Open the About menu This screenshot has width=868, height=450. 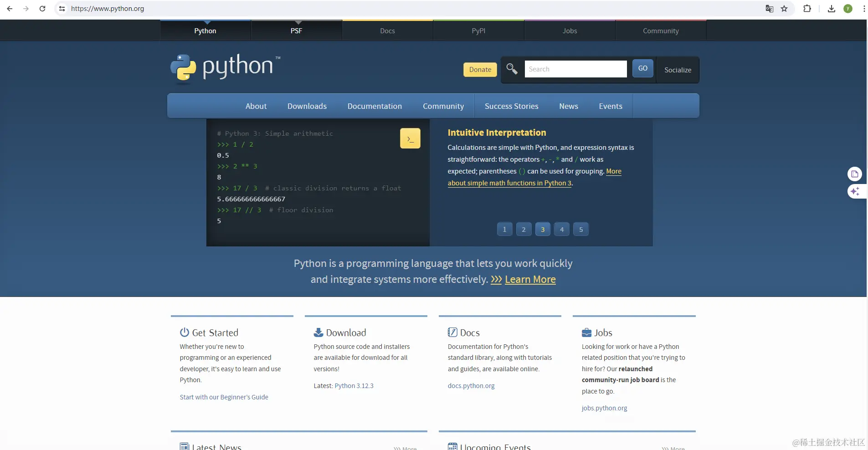tap(256, 106)
